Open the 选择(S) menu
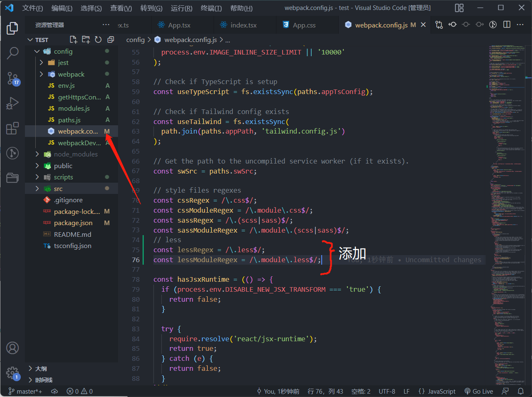Image resolution: width=532 pixels, height=397 pixels. [91, 8]
